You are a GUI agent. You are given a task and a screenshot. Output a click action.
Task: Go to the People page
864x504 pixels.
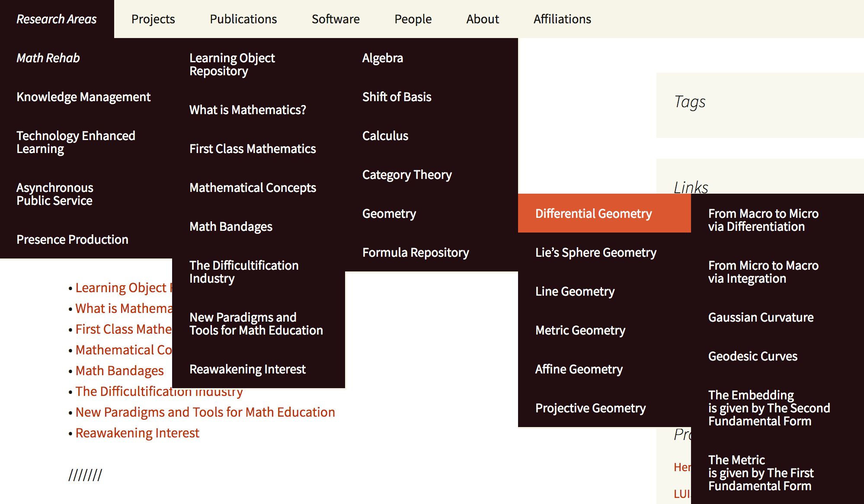tap(413, 19)
